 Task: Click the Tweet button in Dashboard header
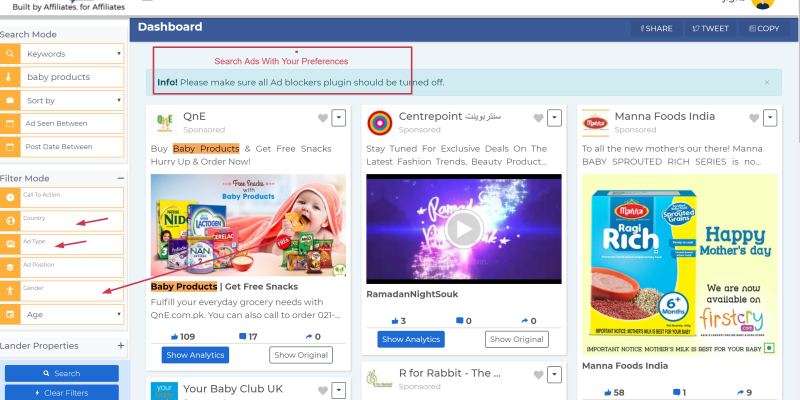click(711, 29)
